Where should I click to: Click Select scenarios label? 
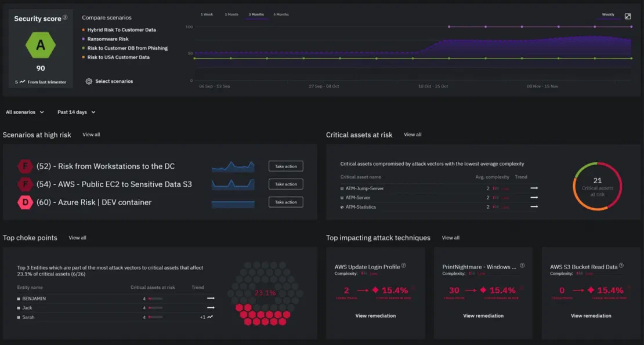(114, 81)
